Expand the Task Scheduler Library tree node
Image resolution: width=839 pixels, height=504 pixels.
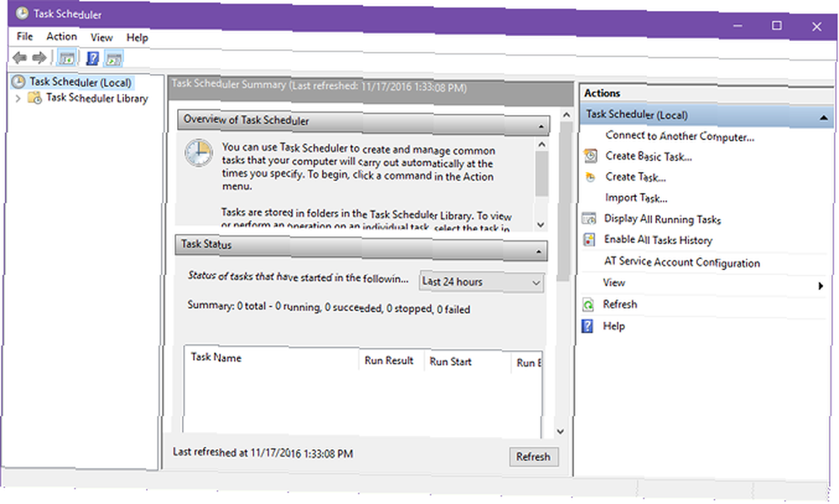pos(18,98)
